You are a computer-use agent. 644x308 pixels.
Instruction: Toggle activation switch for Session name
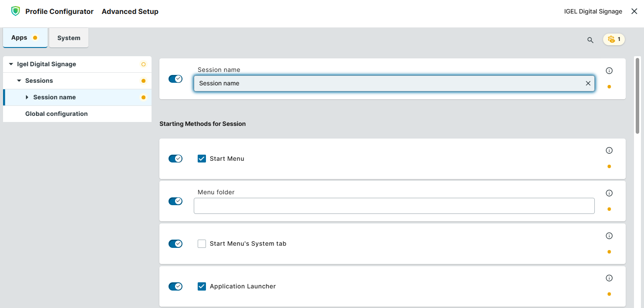175,79
